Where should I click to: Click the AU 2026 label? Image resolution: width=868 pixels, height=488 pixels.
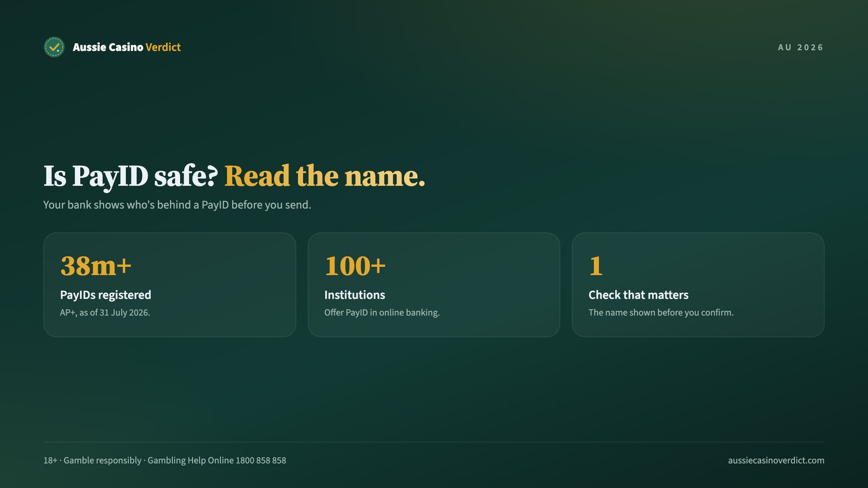[801, 48]
